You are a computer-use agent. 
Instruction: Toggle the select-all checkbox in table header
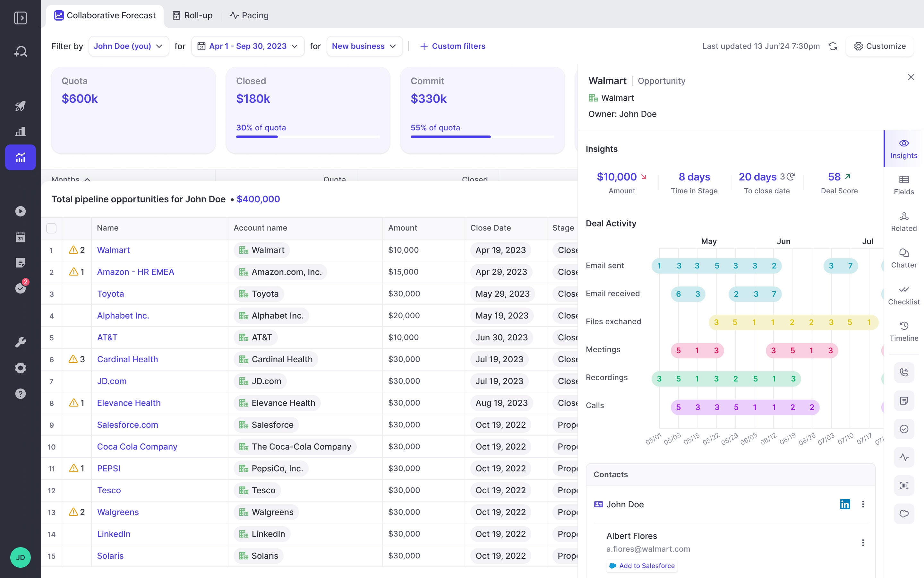pyautogui.click(x=51, y=228)
